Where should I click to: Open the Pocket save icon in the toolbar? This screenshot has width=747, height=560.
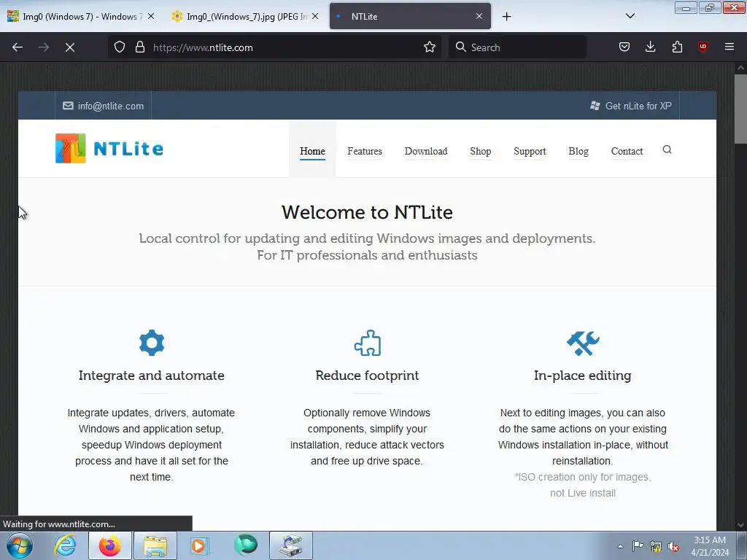[624, 47]
